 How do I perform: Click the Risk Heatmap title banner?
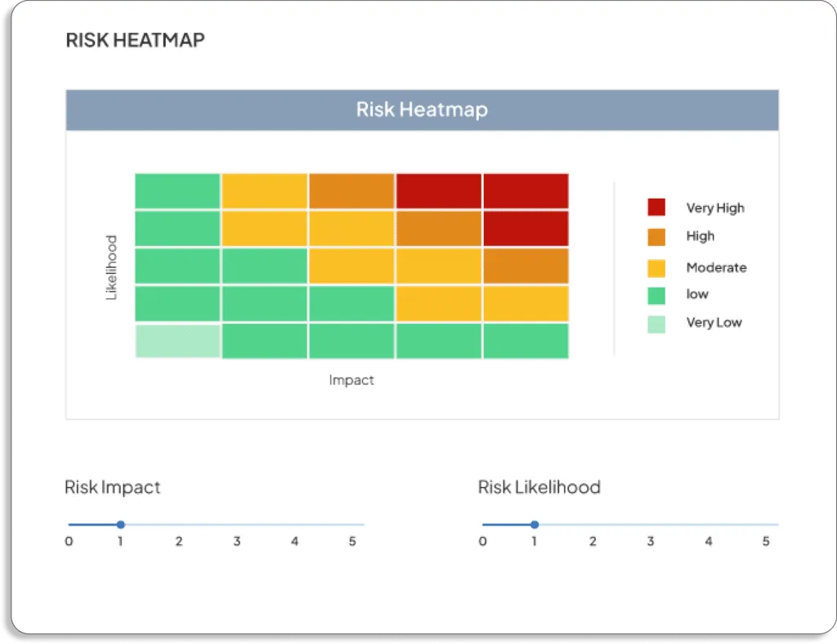[x=421, y=110]
